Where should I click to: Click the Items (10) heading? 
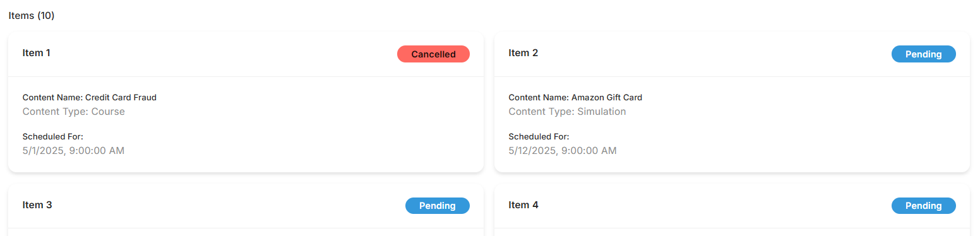(32, 16)
